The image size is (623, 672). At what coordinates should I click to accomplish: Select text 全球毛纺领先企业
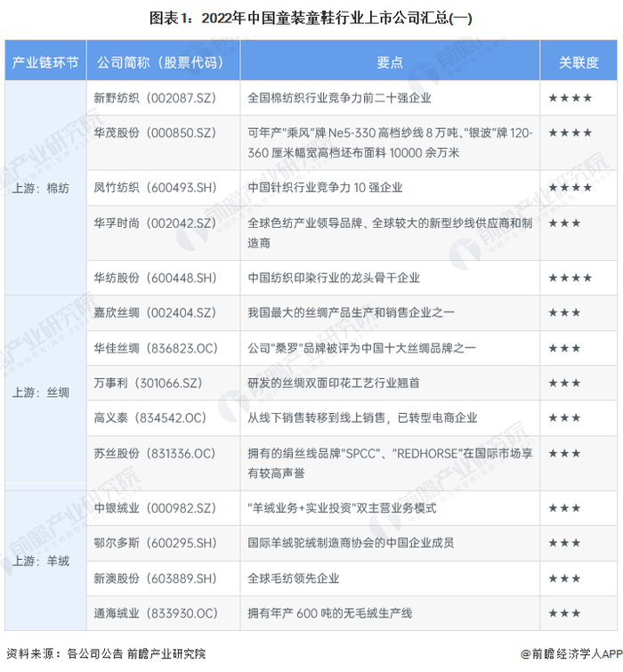coord(294,579)
